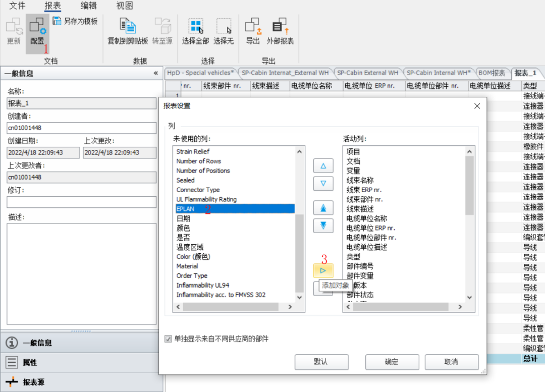Expand the 报表源 section
545x392 pixels.
[x=33, y=382]
